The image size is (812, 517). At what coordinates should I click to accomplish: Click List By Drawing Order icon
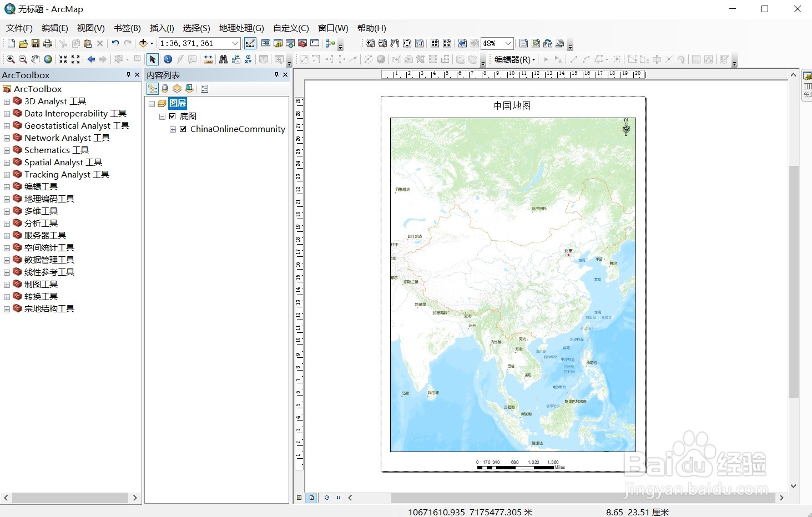click(x=152, y=89)
